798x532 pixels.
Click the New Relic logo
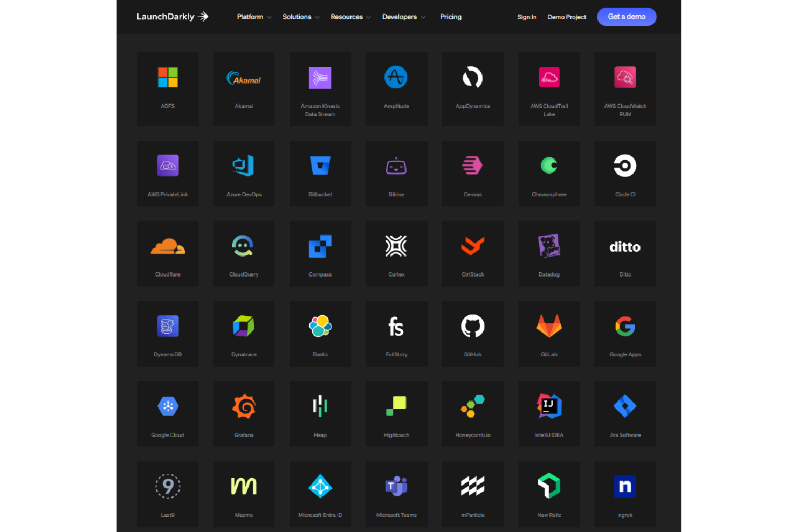(549, 486)
